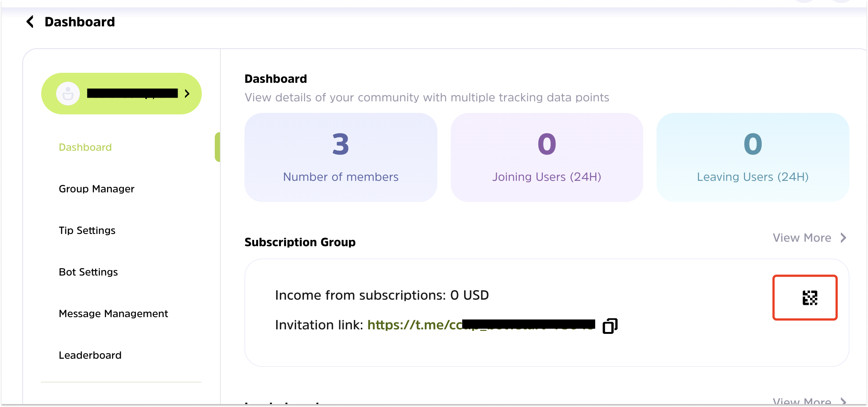Navigate to Message Management
The width and height of the screenshot is (868, 407).
pyautogui.click(x=113, y=314)
